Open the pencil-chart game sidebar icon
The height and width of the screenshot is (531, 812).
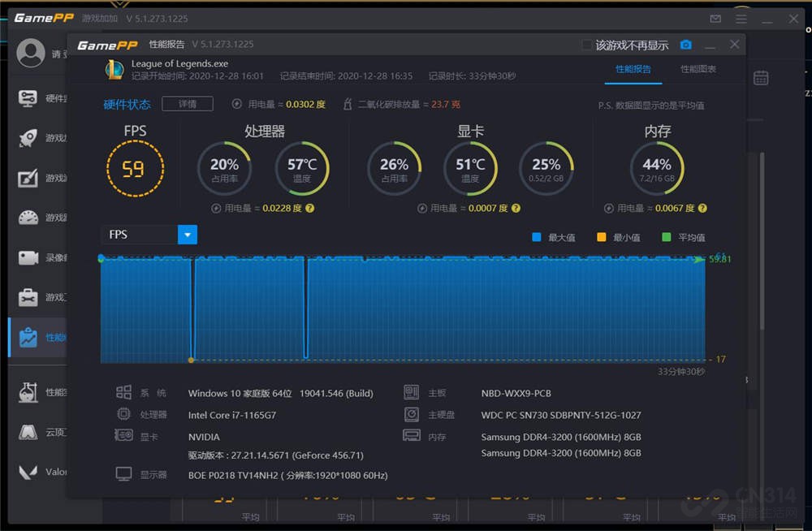(28, 178)
